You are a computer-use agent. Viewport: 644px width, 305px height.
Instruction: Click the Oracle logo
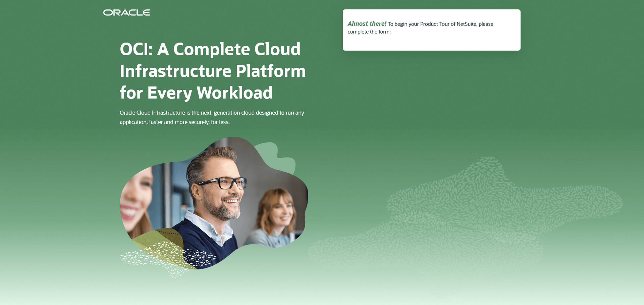[126, 13]
